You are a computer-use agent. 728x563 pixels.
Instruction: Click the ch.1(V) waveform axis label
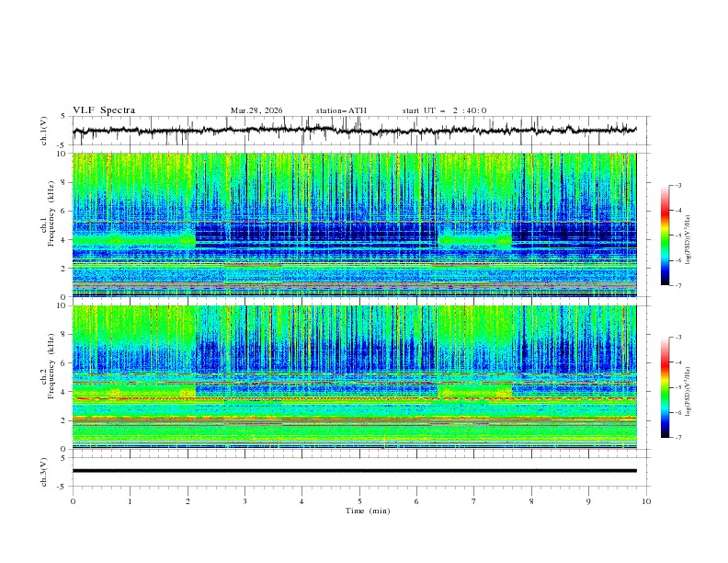click(44, 131)
